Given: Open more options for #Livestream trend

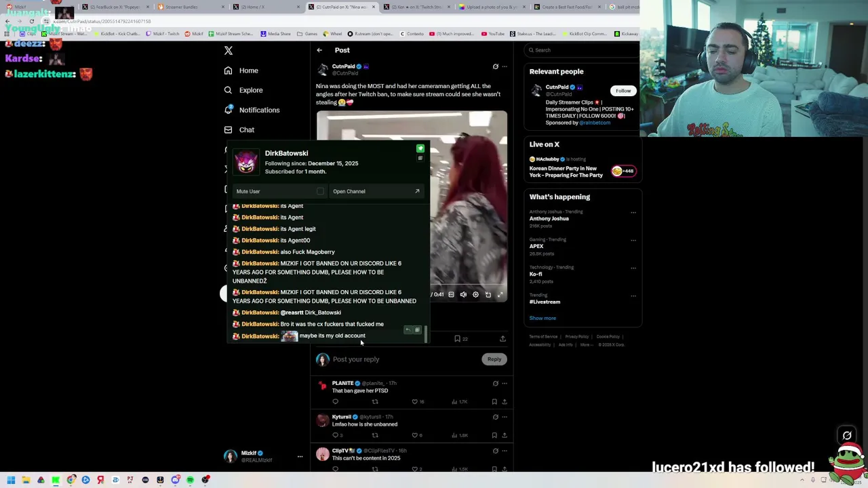Looking at the screenshot, I should click(x=633, y=296).
